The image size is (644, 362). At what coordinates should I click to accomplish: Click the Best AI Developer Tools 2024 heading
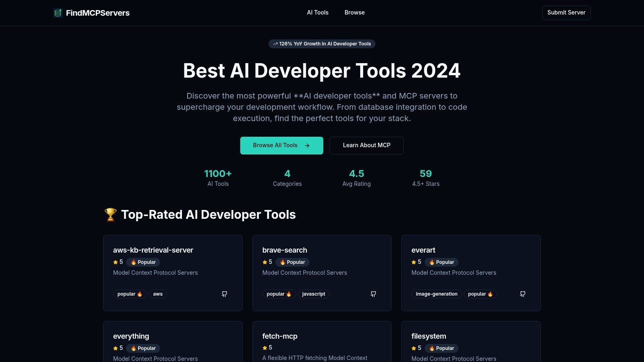[x=322, y=71]
